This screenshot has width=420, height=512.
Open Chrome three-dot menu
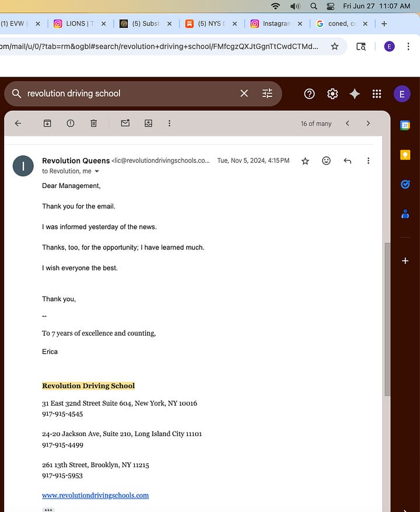tap(408, 46)
